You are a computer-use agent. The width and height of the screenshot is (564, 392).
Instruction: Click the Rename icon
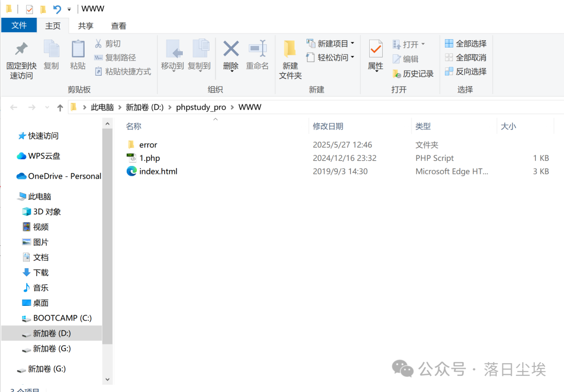[257, 49]
